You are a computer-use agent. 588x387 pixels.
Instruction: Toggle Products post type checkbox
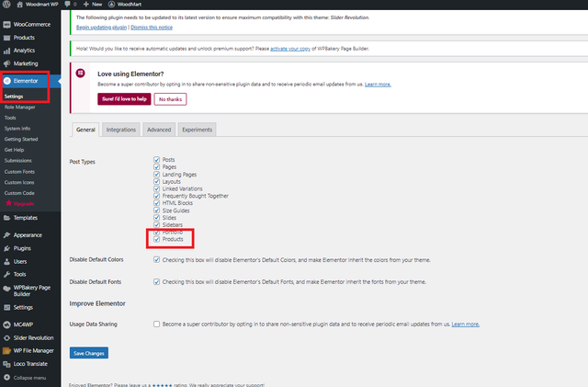point(157,239)
